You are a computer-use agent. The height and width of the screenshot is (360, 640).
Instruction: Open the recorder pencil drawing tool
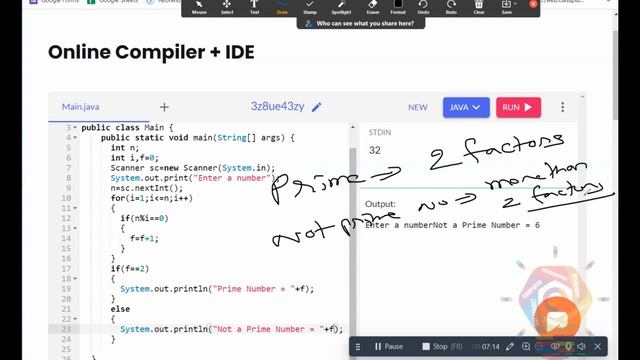(510, 347)
